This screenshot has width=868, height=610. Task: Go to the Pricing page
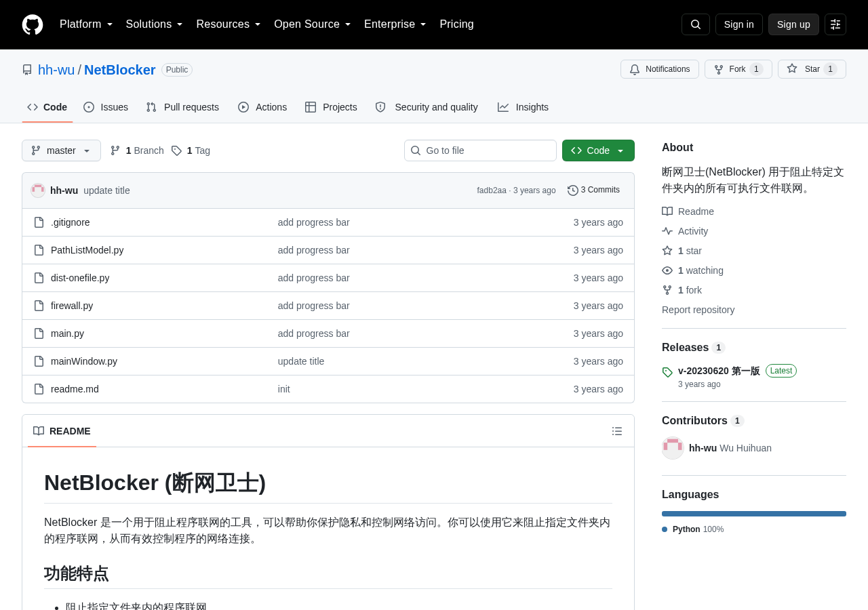coord(456,24)
